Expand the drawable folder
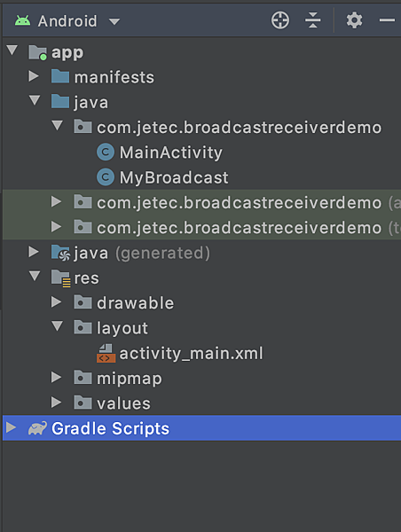This screenshot has height=532, width=401. tap(56, 302)
